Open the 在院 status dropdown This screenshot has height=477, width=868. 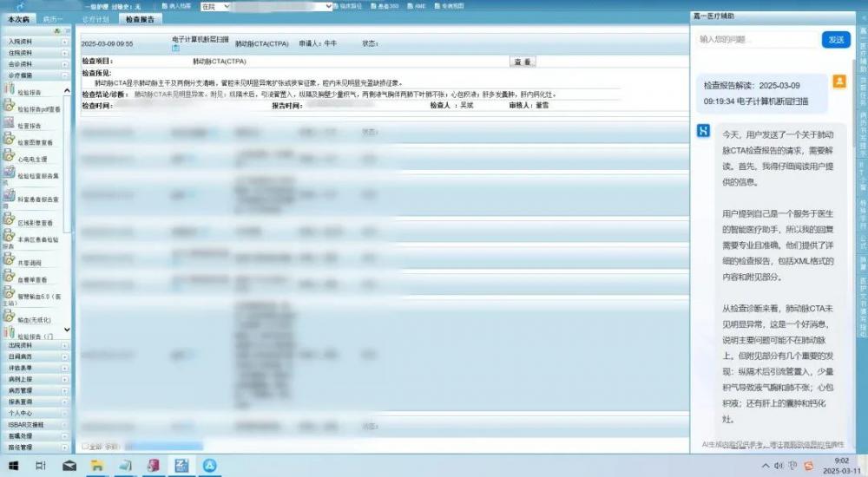tap(214, 7)
